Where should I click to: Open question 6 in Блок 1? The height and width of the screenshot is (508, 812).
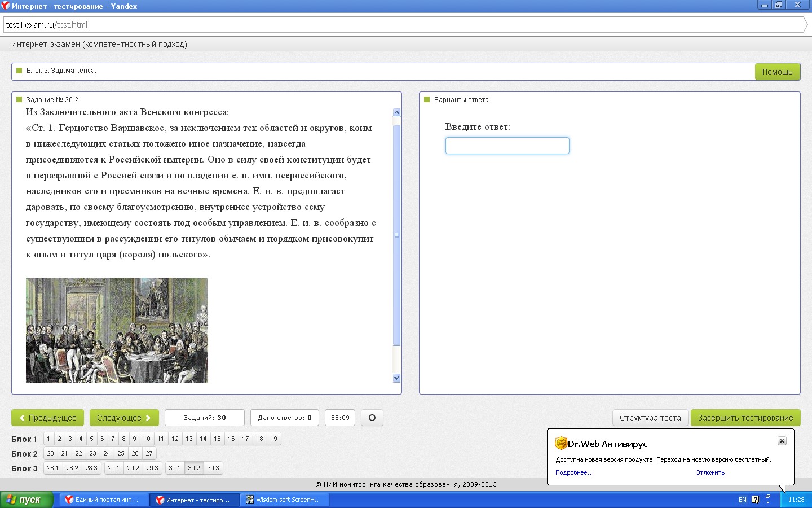(102, 439)
